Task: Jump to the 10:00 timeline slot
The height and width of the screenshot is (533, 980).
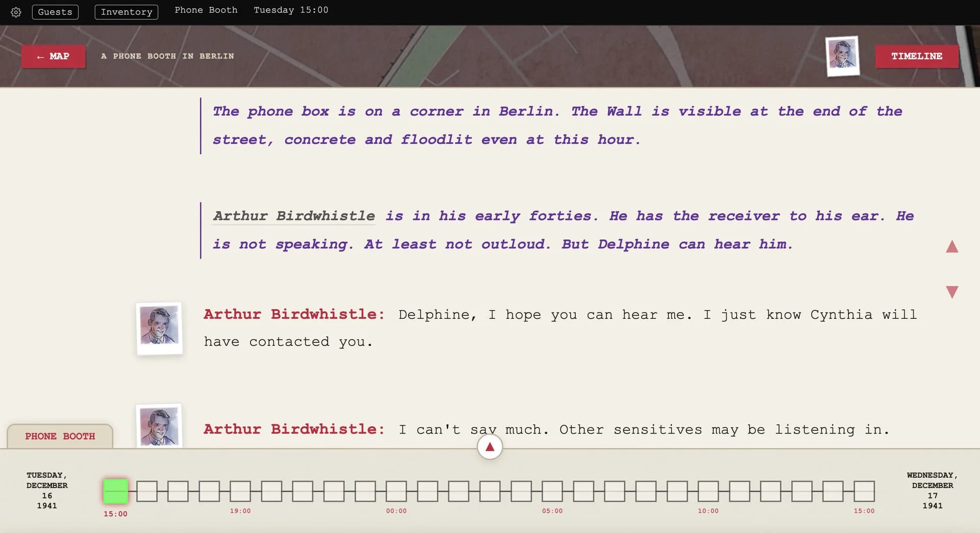Action: 708,491
